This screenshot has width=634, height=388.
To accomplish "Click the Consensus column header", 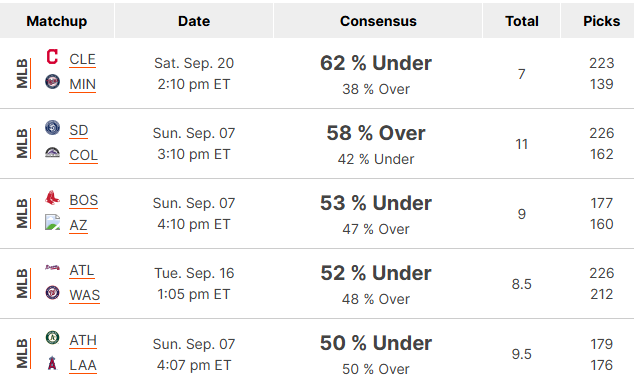I will [x=378, y=21].
